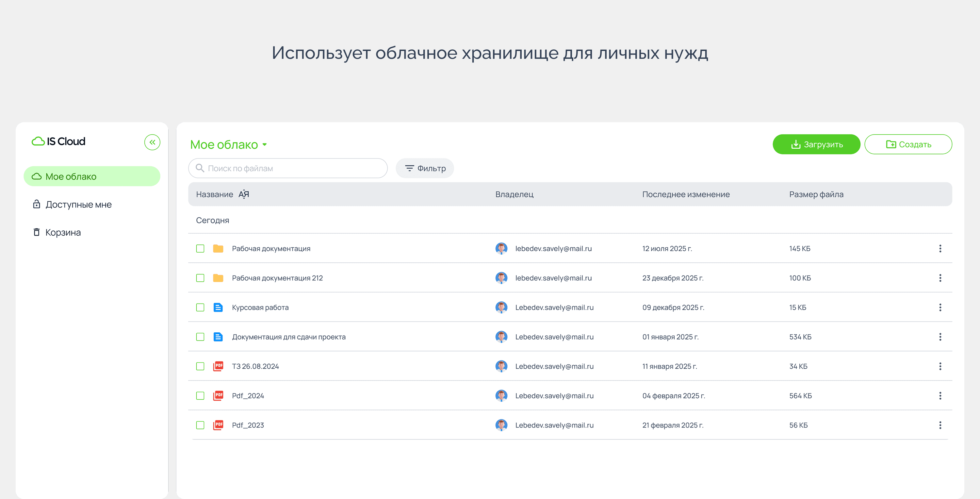Viewport: 980px width, 499px height.
Task: Check the box beside Pdf_2024
Action: [x=200, y=396]
